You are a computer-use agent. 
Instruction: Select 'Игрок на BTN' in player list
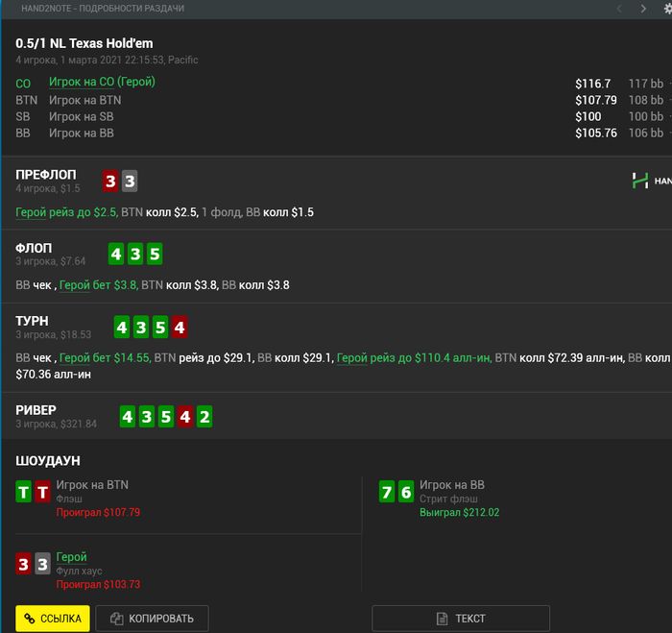click(84, 100)
